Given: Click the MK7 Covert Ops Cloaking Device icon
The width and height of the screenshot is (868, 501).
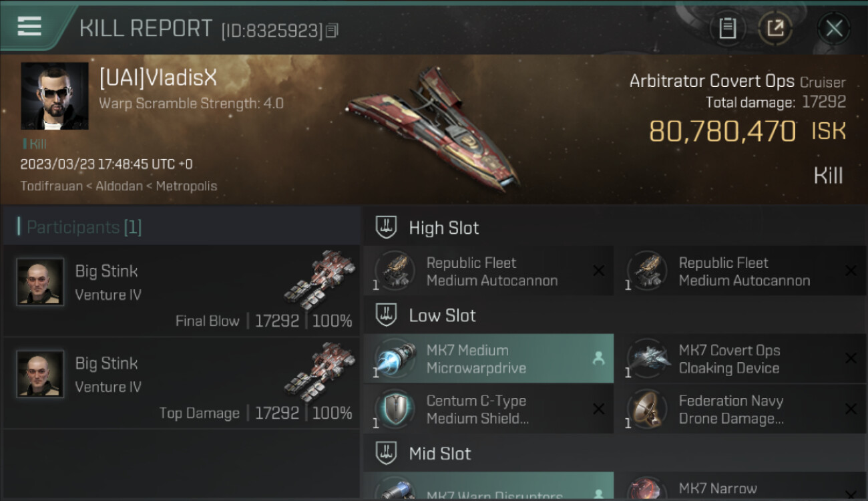Looking at the screenshot, I should coord(647,359).
